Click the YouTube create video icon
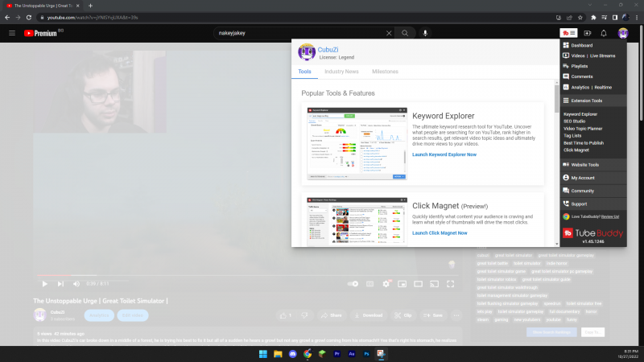This screenshot has width=644, height=362. coord(586,33)
